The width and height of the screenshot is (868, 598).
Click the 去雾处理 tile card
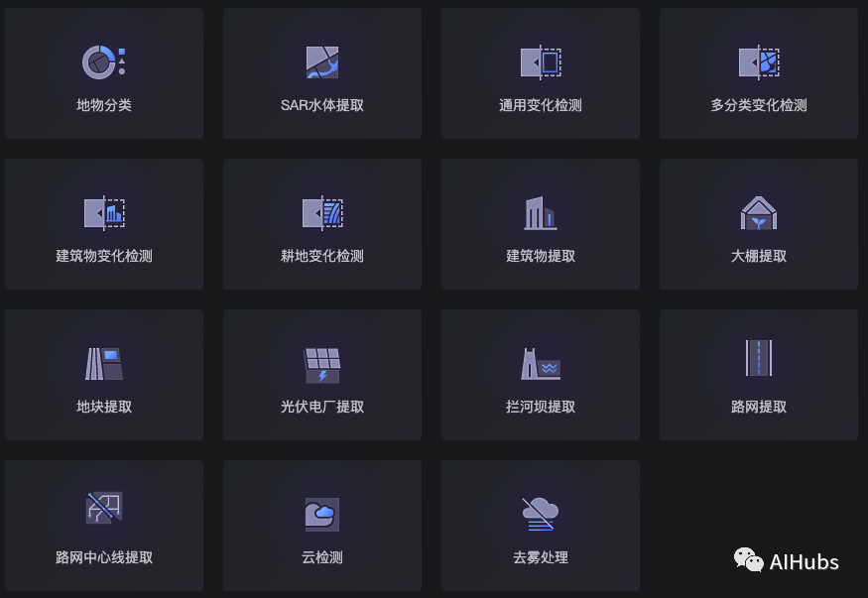[540, 525]
